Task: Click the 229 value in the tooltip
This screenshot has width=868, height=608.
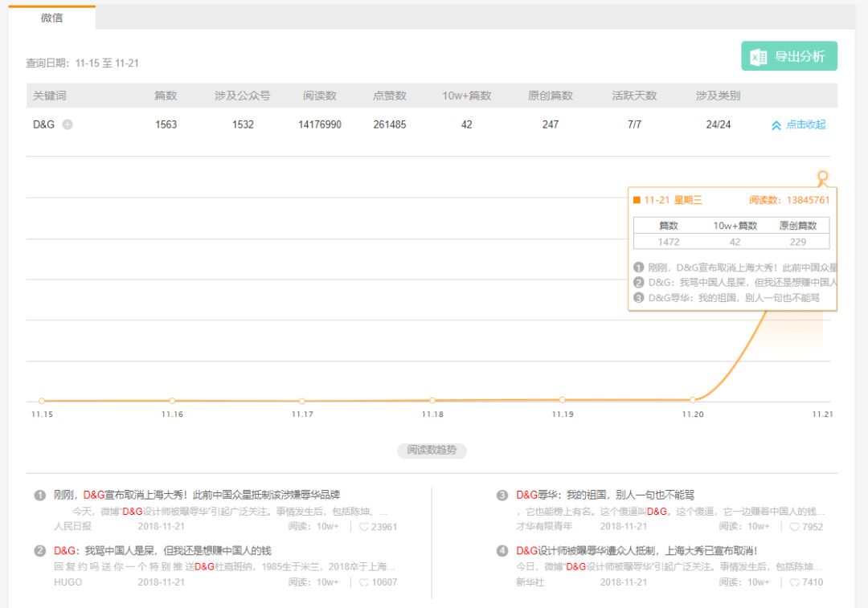Action: pos(798,242)
